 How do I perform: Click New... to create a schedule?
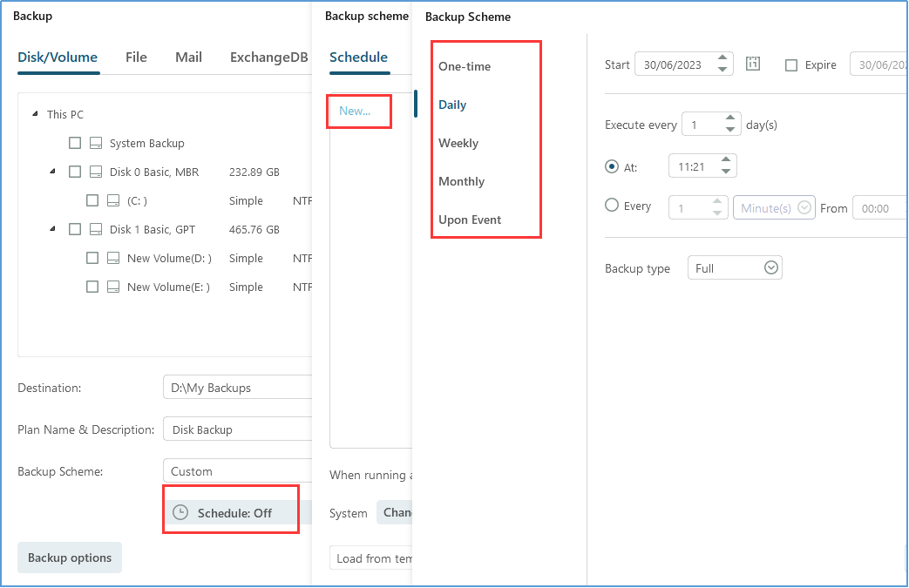[358, 112]
